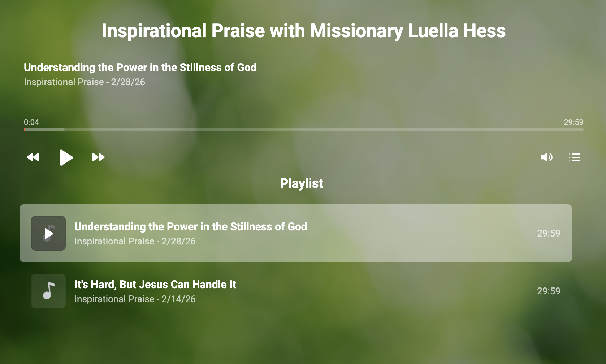Play the first playlist track thumbnail
The width and height of the screenshot is (606, 364).
tap(48, 233)
